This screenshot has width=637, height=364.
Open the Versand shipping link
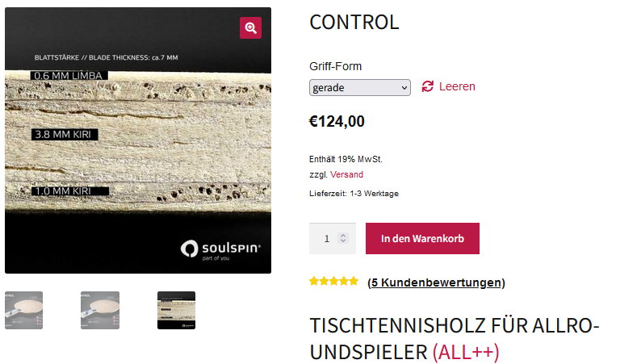pos(346,174)
